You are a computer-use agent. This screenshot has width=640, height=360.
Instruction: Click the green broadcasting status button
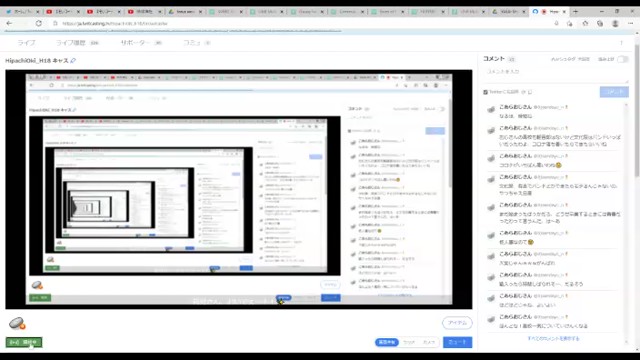coord(24,342)
